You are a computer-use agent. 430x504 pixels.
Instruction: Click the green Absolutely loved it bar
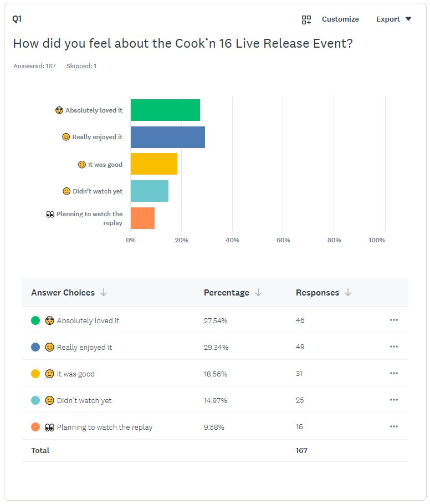coord(165,110)
